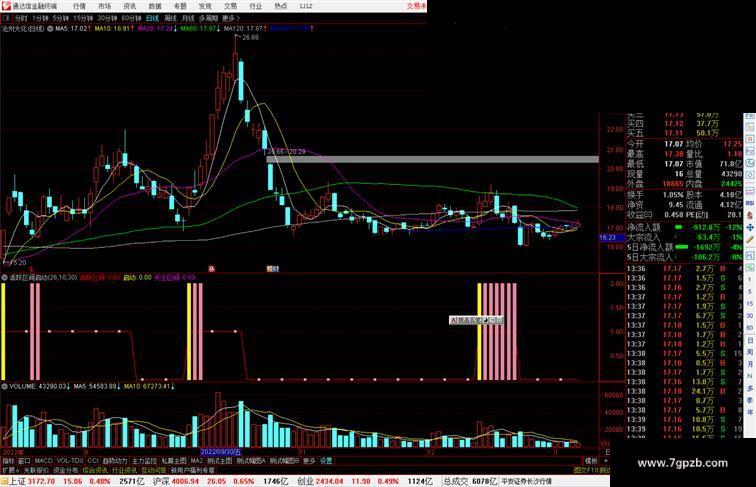The image size is (756, 487).
Task: Open the 资讯 menu
Action: [x=130, y=6]
